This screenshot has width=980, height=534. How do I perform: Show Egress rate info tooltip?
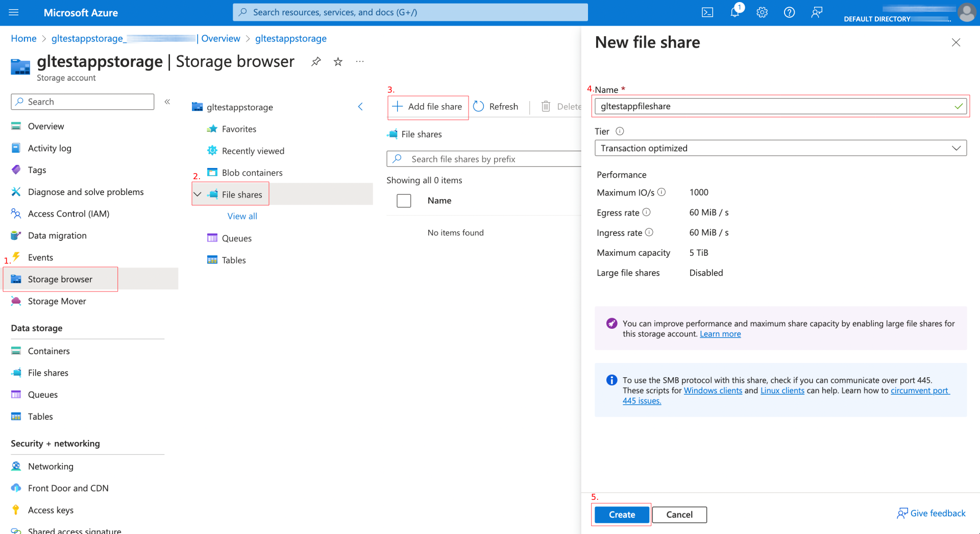(x=646, y=212)
